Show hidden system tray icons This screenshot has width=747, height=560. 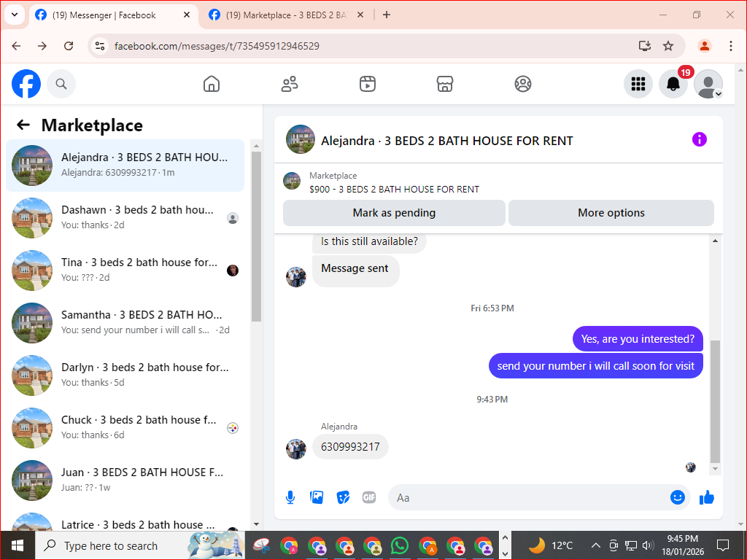click(595, 545)
